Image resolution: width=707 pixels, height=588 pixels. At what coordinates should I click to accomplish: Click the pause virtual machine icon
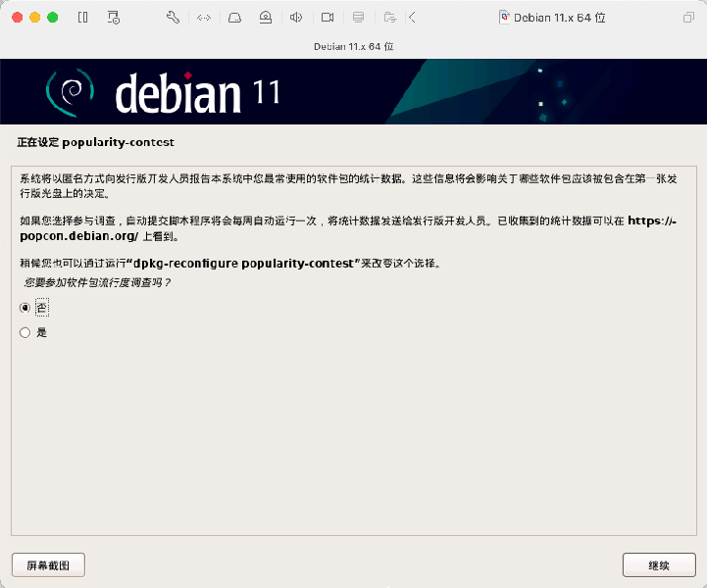83,18
